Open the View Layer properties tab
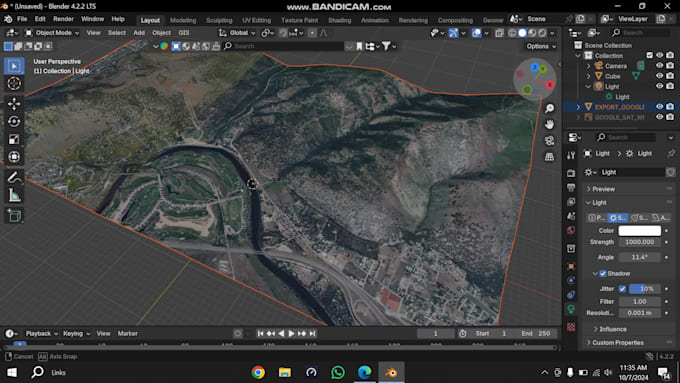Image resolution: width=680 pixels, height=383 pixels. [571, 202]
